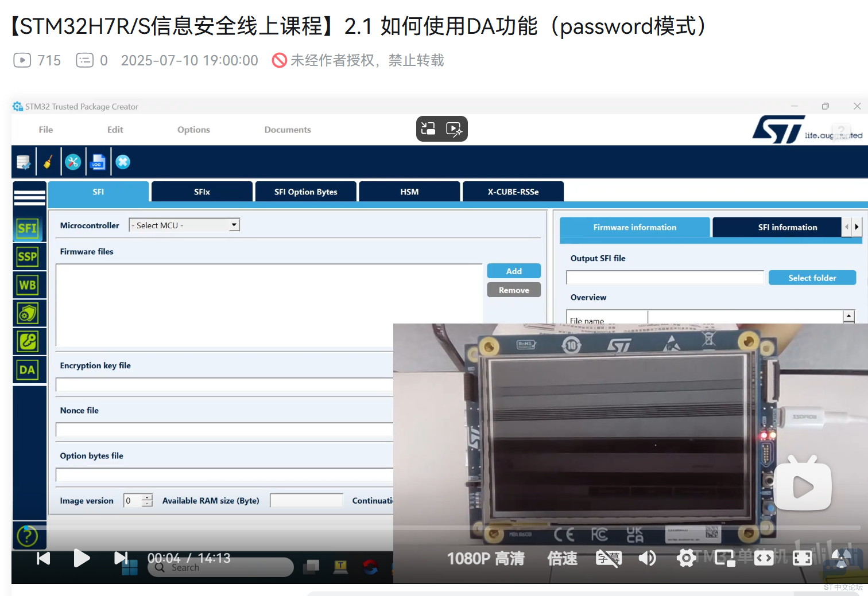Switch to the X-CUBE-RSSe tab
Viewport: 868px width, 596px height.
[x=513, y=192]
